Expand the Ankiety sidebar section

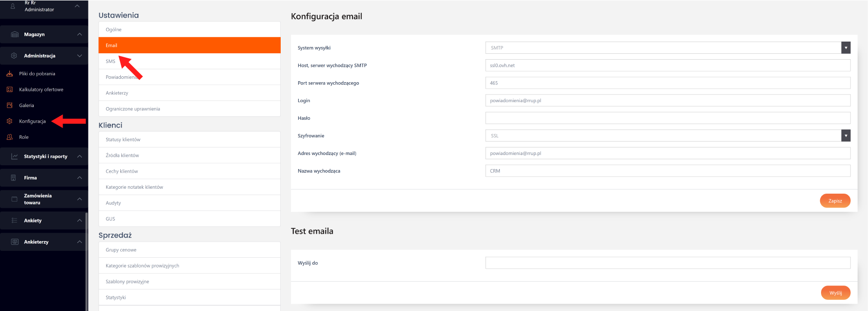(79, 221)
